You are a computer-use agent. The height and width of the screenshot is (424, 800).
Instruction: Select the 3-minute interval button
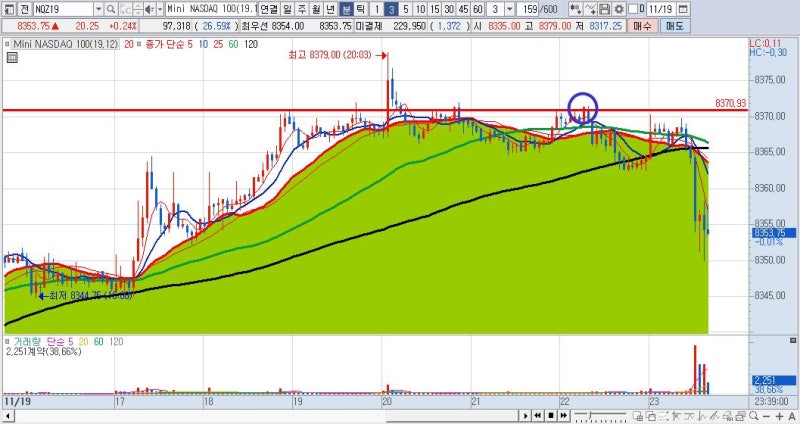pos(391,9)
